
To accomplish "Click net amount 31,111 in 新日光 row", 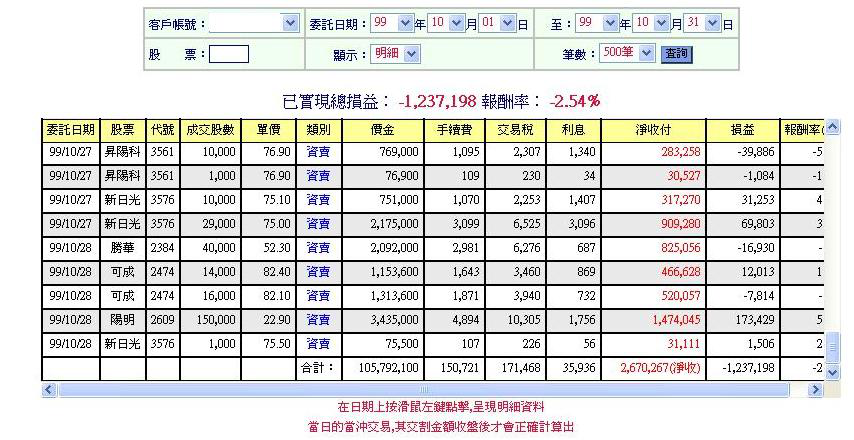I will (x=684, y=344).
